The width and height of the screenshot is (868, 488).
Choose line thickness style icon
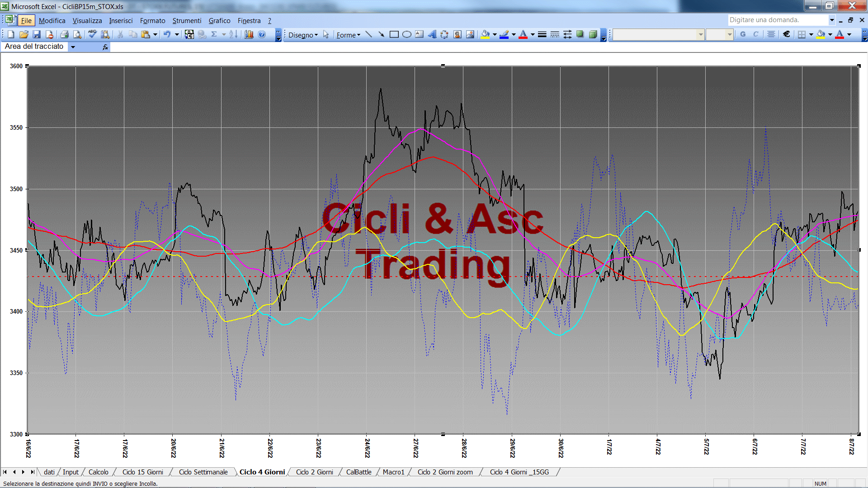pyautogui.click(x=542, y=35)
